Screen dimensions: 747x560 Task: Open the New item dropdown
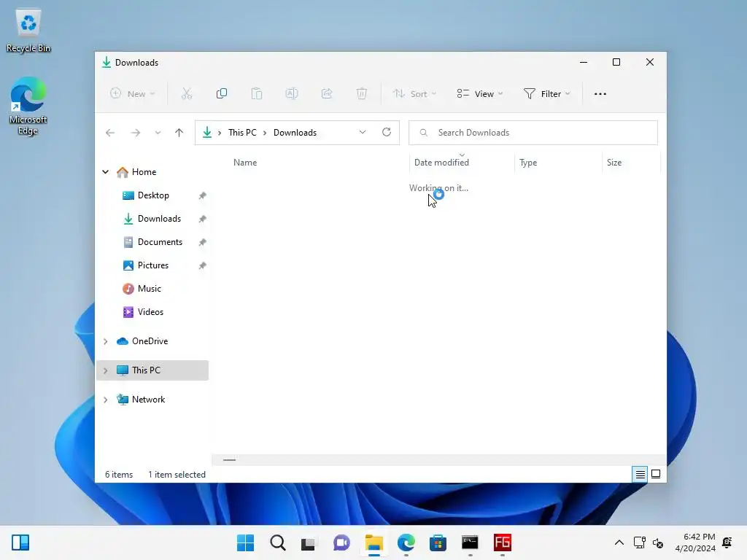click(x=133, y=94)
